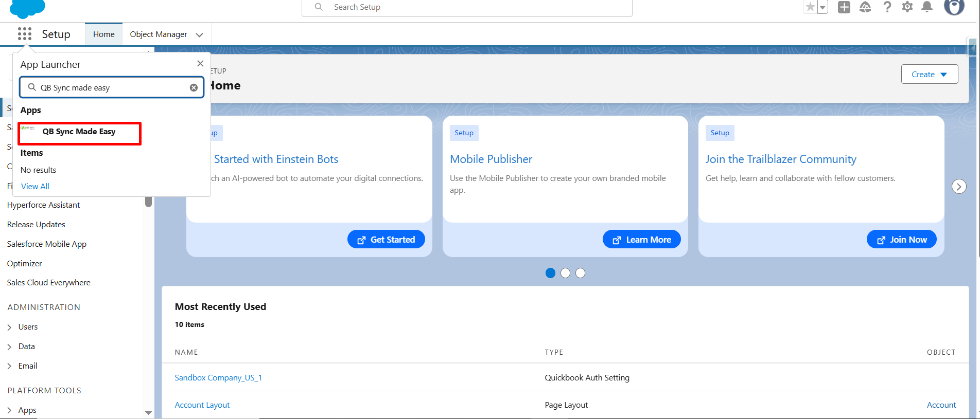Open Join the Trailblazer Community title
The height and width of the screenshot is (419, 980).
(781, 159)
